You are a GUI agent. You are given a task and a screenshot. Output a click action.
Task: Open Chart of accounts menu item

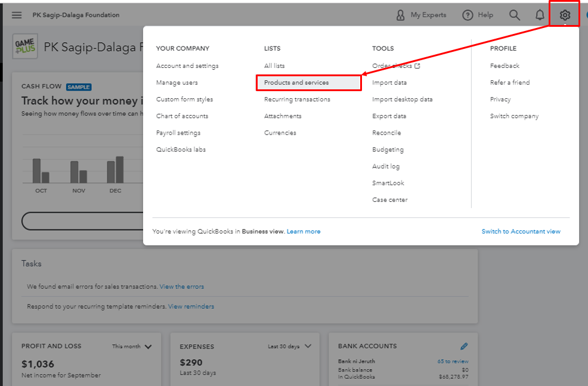click(182, 116)
